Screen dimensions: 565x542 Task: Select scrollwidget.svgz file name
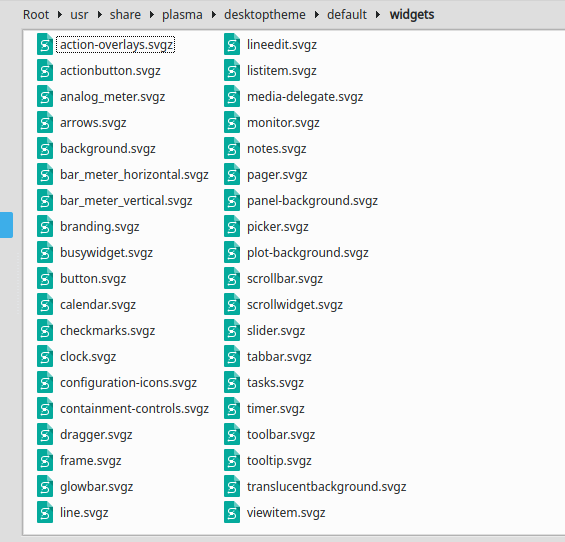295,305
